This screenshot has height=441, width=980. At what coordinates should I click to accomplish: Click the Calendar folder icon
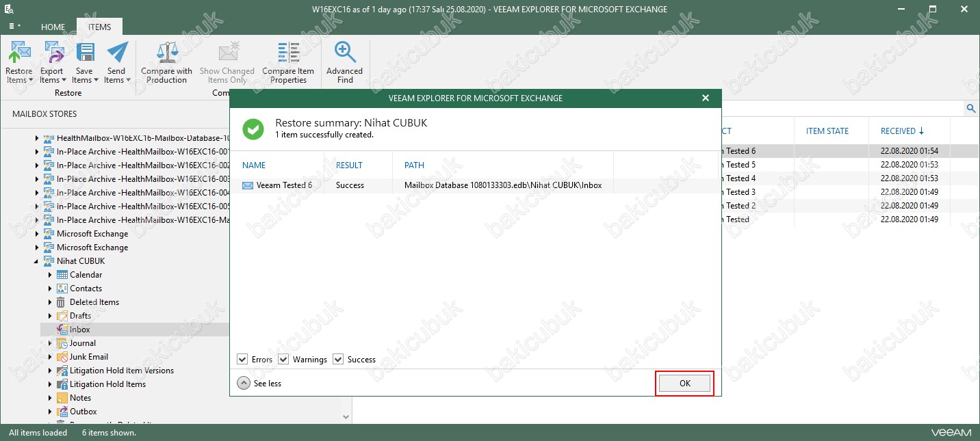62,275
